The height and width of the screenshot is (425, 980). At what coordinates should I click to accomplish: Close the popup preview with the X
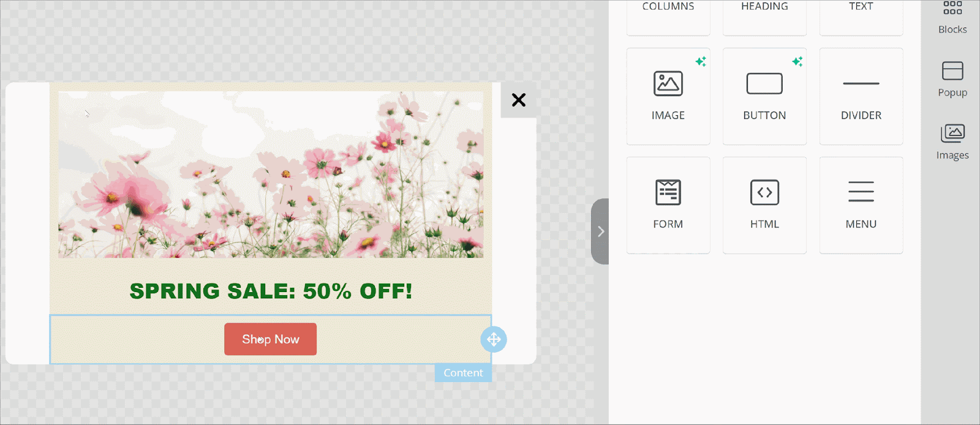point(519,100)
